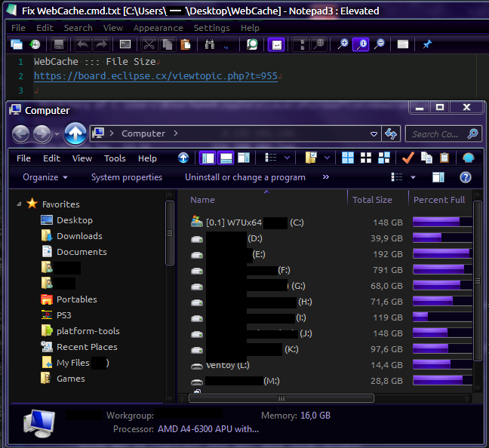Sort by the Total Size column
The height and width of the screenshot is (448, 489).
(x=372, y=200)
